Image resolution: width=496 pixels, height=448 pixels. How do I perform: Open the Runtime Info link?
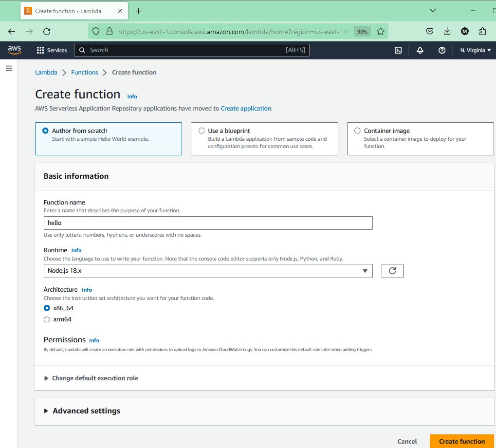(76, 250)
